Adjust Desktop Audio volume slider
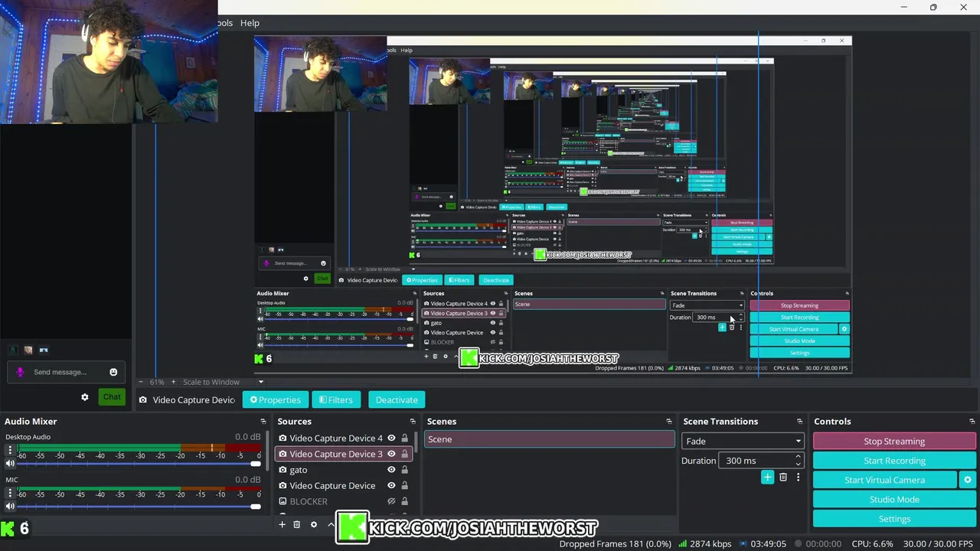Image resolution: width=980 pixels, height=551 pixels. 255,463
